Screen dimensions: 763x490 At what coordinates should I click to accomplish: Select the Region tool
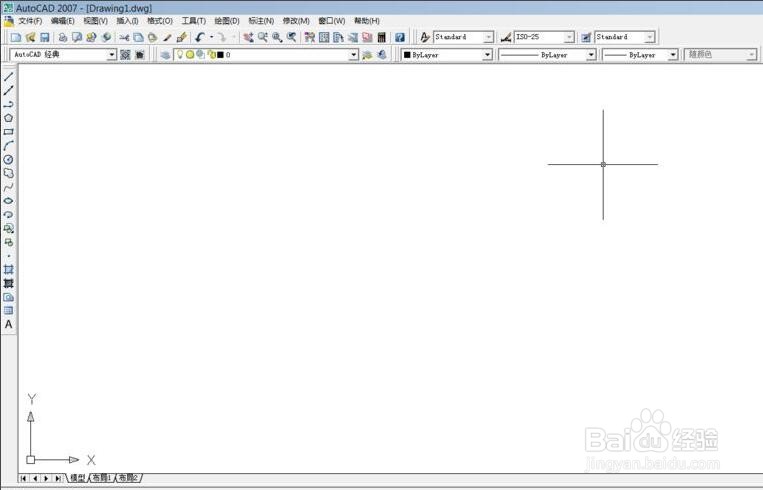click(8, 297)
